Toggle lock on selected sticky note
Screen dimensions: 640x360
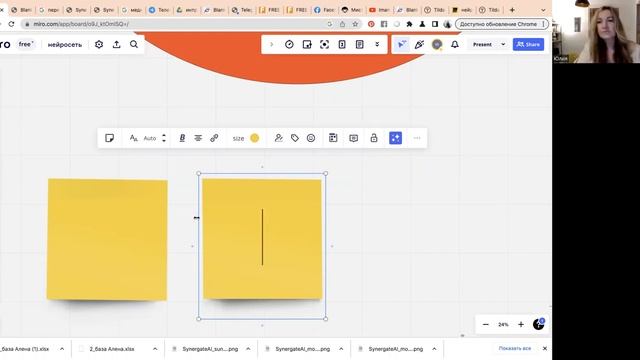click(374, 138)
